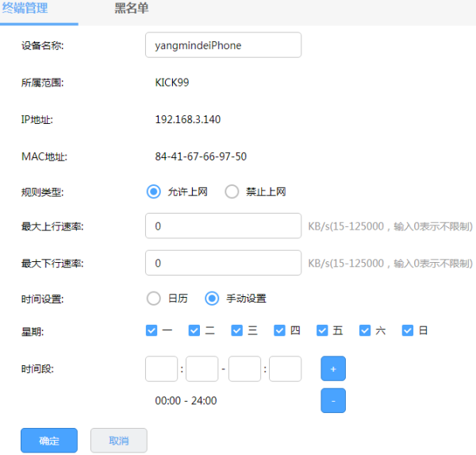Choose the 日历 time setting option
The image size is (476, 455).
point(154,299)
